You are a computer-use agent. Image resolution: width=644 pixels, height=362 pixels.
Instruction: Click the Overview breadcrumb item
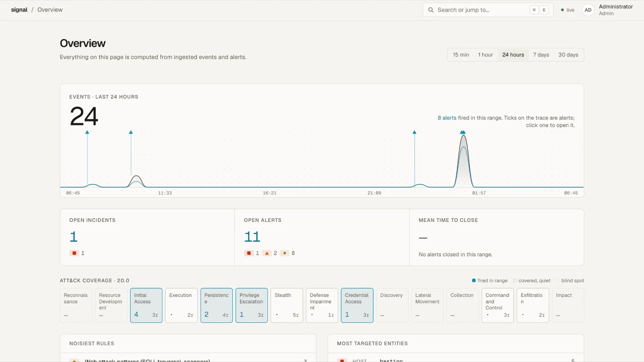50,10
